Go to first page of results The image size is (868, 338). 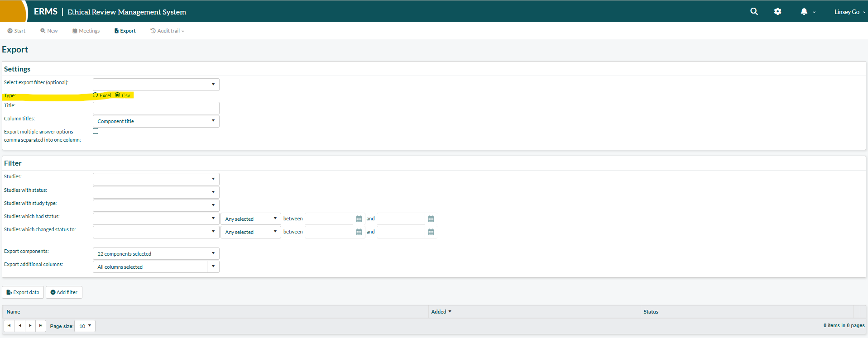(9, 326)
